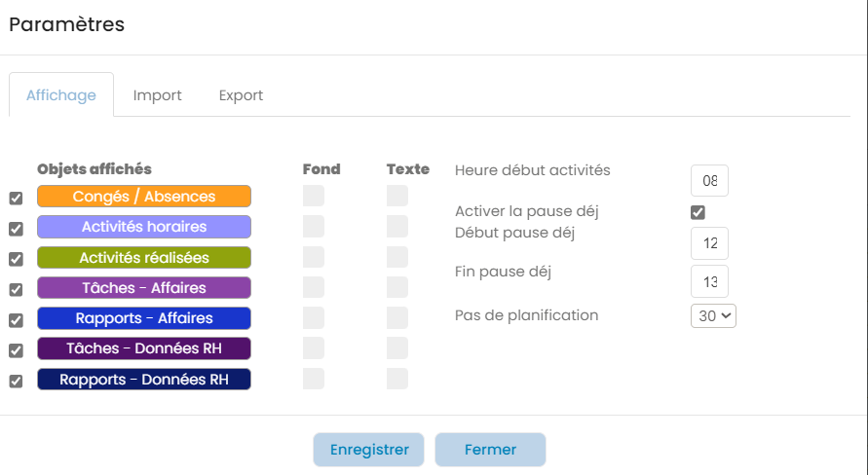
Task: Pick Fond color for Congés / Absences
Action: (x=314, y=197)
